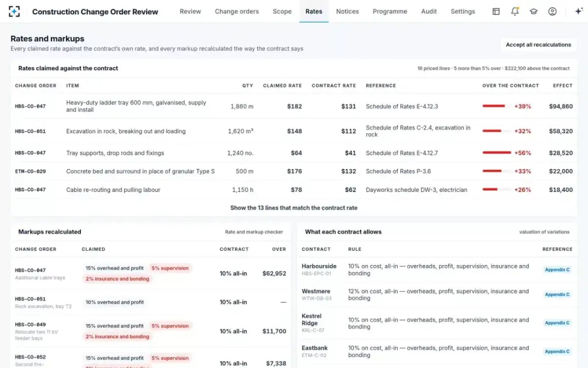Click the 5% supervision tag for HBS-CO-047 markup
The height and width of the screenshot is (368, 588).
[x=170, y=268]
